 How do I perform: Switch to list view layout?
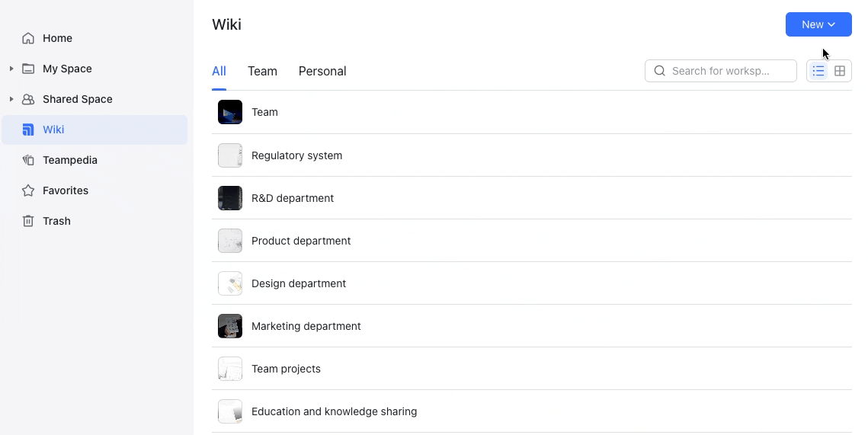pyautogui.click(x=818, y=71)
